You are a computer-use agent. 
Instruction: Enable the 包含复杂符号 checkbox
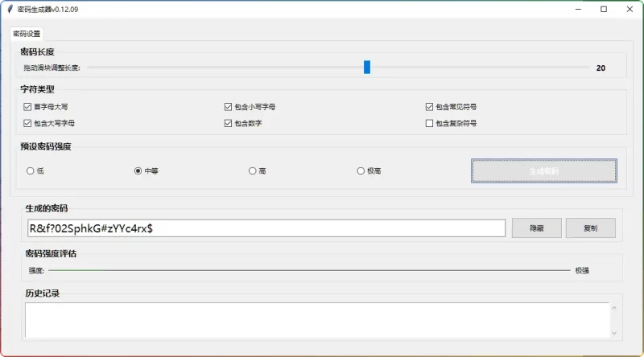point(429,123)
